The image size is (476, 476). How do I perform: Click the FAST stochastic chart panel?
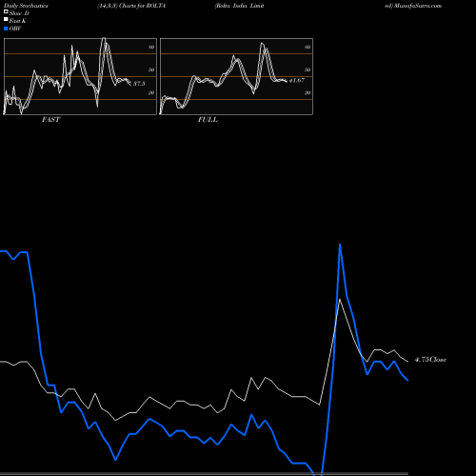pos(80,76)
